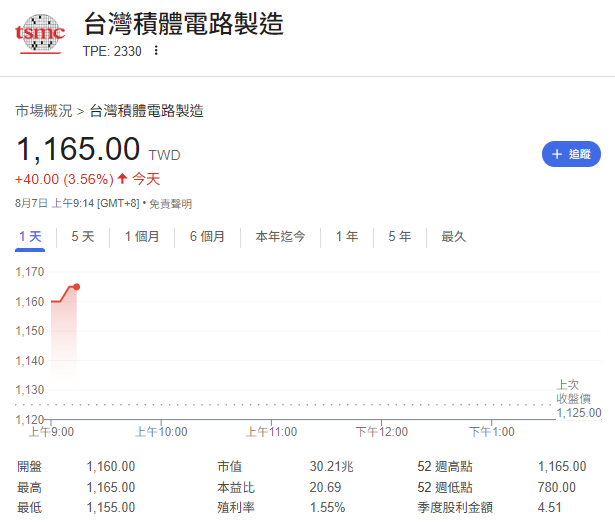615x526 pixels.
Task: Click the 追蹤 follow button
Action: tap(571, 154)
